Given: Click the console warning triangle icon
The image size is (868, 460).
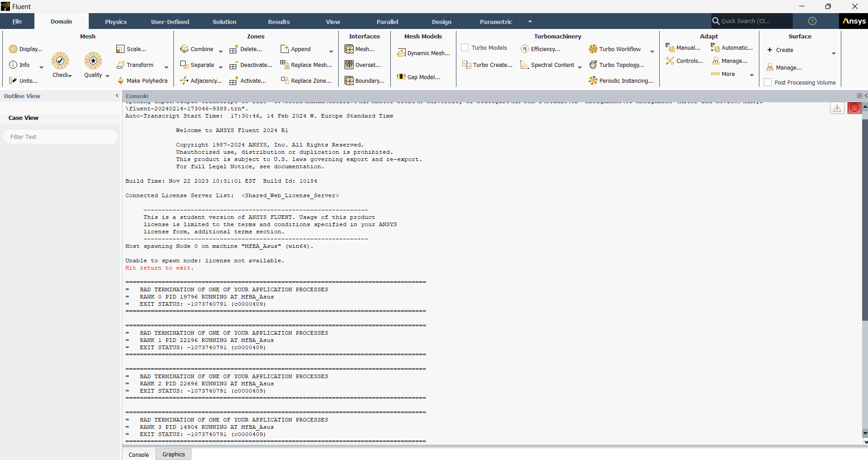Looking at the screenshot, I should click(837, 108).
